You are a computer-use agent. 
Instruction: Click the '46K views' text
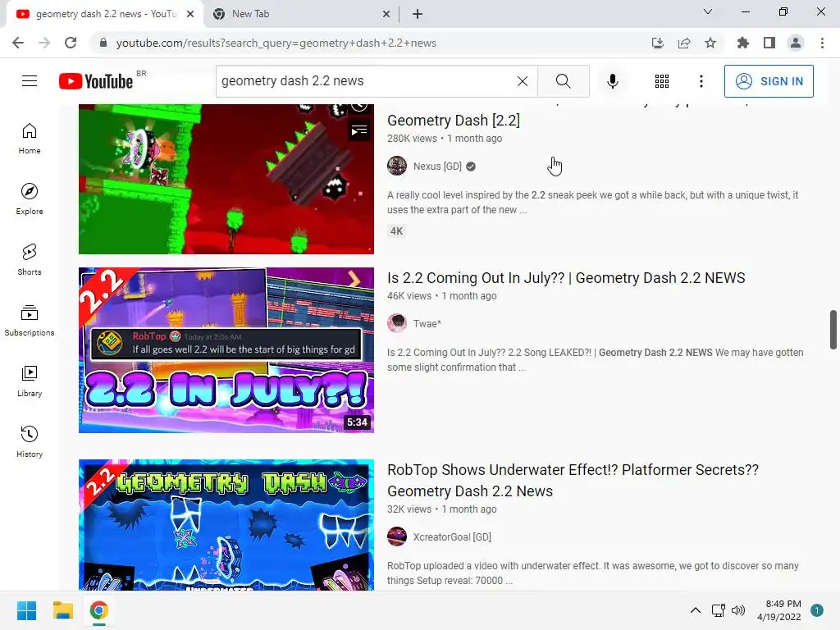(409, 295)
